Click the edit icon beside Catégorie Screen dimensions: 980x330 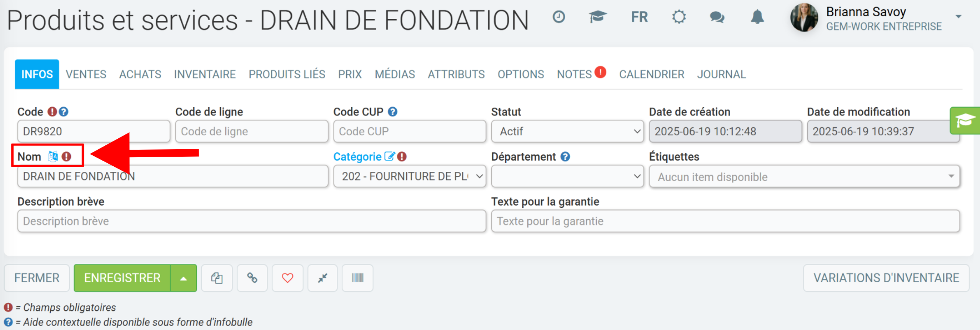pos(389,156)
